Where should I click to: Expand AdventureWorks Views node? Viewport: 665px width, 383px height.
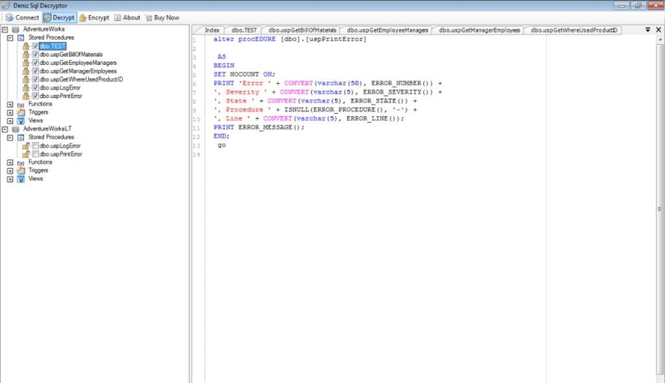click(x=10, y=121)
